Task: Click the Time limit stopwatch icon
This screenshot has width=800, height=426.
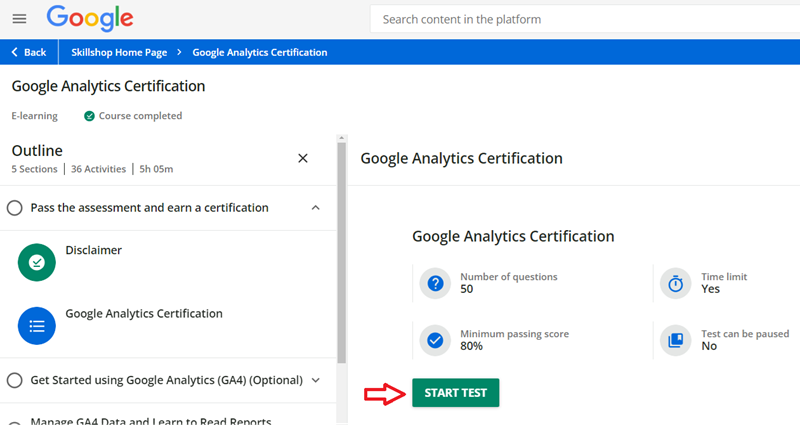Action: tap(676, 284)
